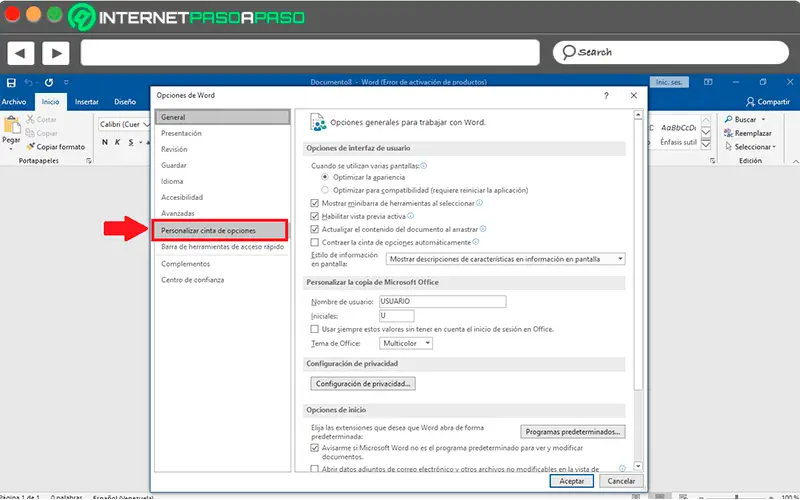Open underline style dropdown arrow
The height and width of the screenshot is (500, 800).
(x=140, y=142)
